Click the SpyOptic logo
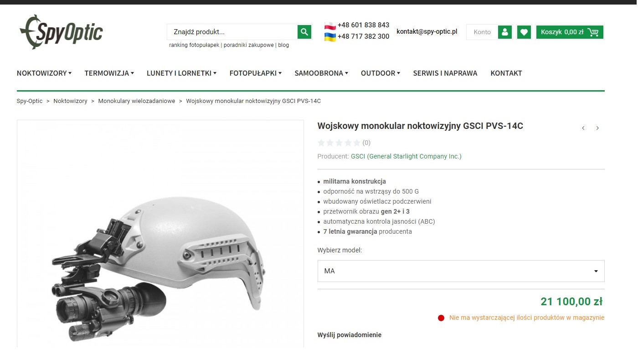The height and width of the screenshot is (364, 638). click(61, 31)
